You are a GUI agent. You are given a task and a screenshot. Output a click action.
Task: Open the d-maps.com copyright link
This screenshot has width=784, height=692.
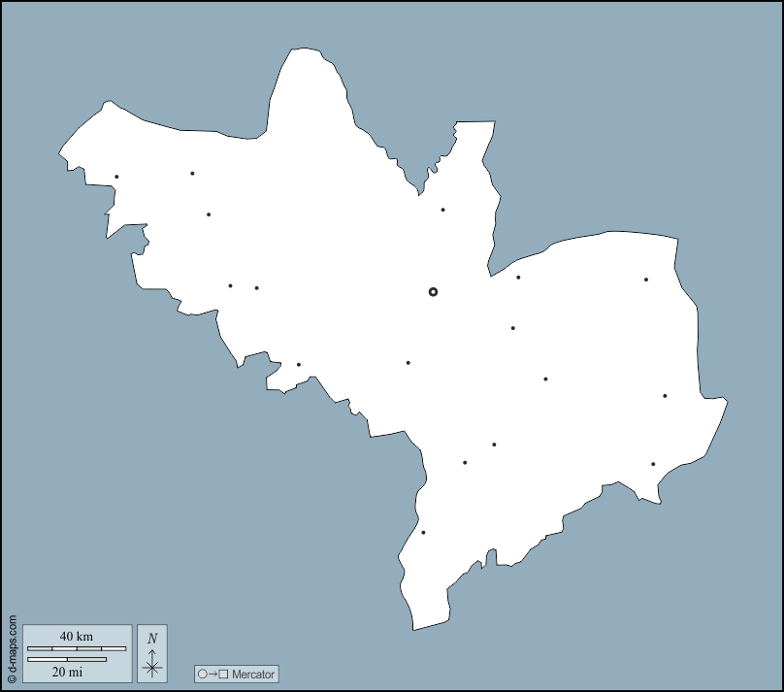(12, 649)
